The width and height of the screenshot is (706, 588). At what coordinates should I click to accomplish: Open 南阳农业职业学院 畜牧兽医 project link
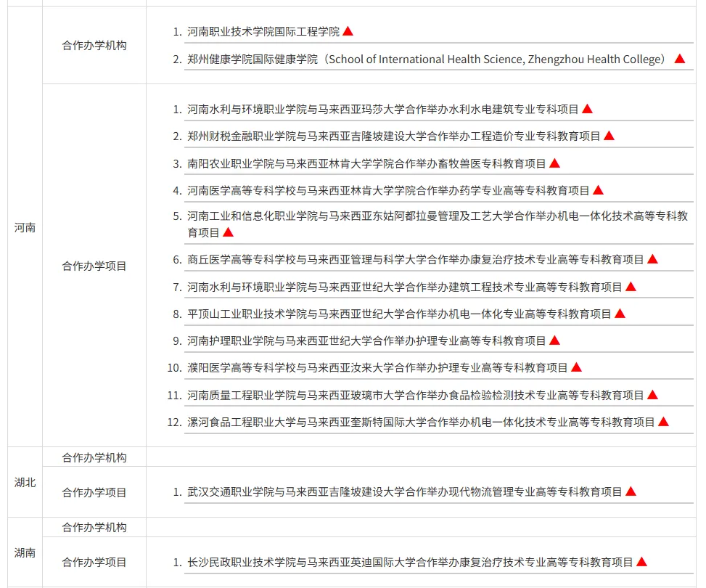(x=366, y=163)
